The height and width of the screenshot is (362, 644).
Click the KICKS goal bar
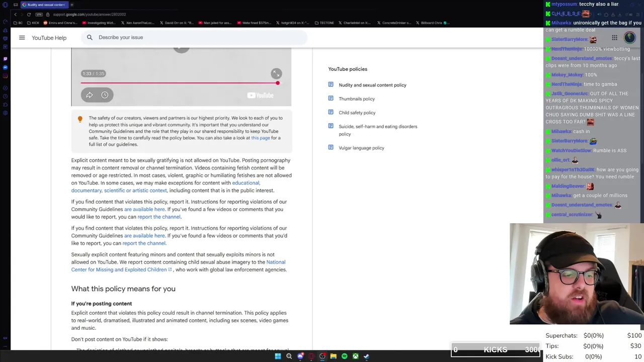click(x=496, y=349)
